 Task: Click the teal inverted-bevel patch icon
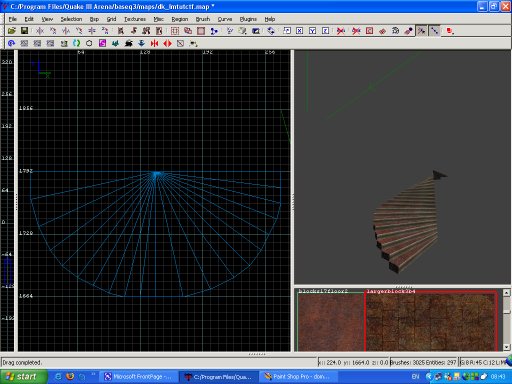115,43
